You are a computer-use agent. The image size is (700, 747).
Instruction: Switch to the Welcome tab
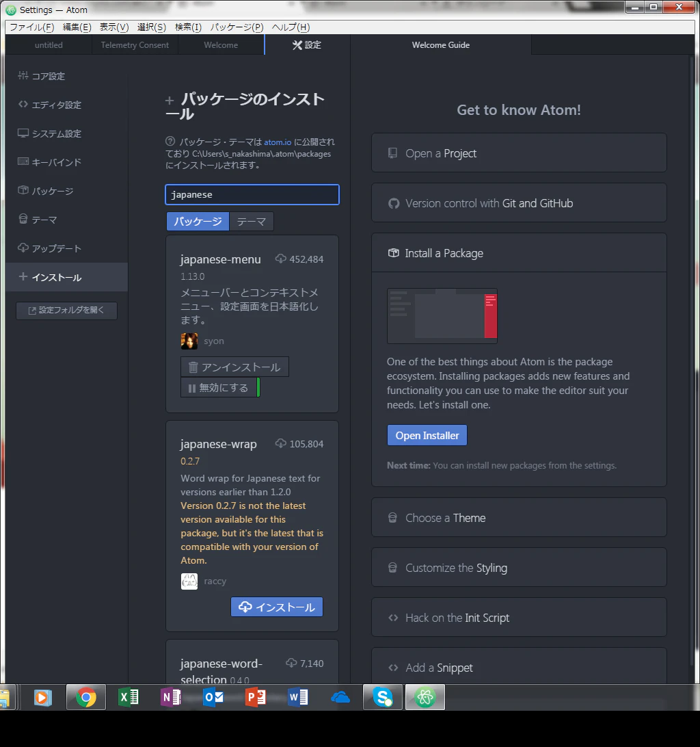click(x=221, y=44)
